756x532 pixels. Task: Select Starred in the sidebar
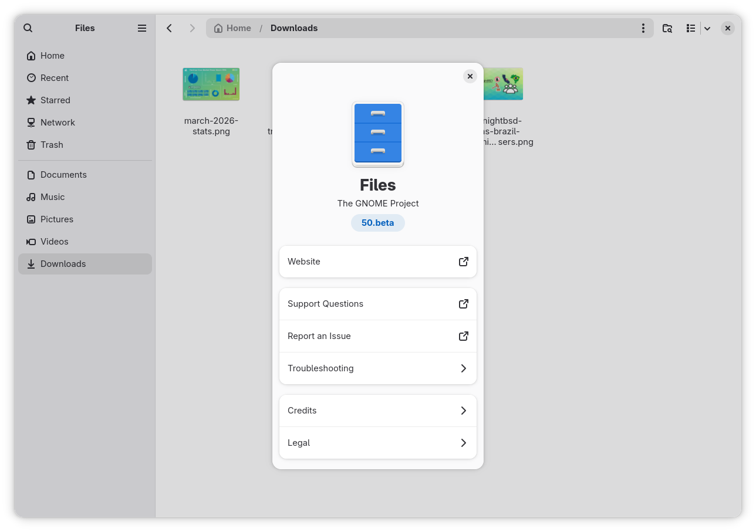tap(54, 100)
